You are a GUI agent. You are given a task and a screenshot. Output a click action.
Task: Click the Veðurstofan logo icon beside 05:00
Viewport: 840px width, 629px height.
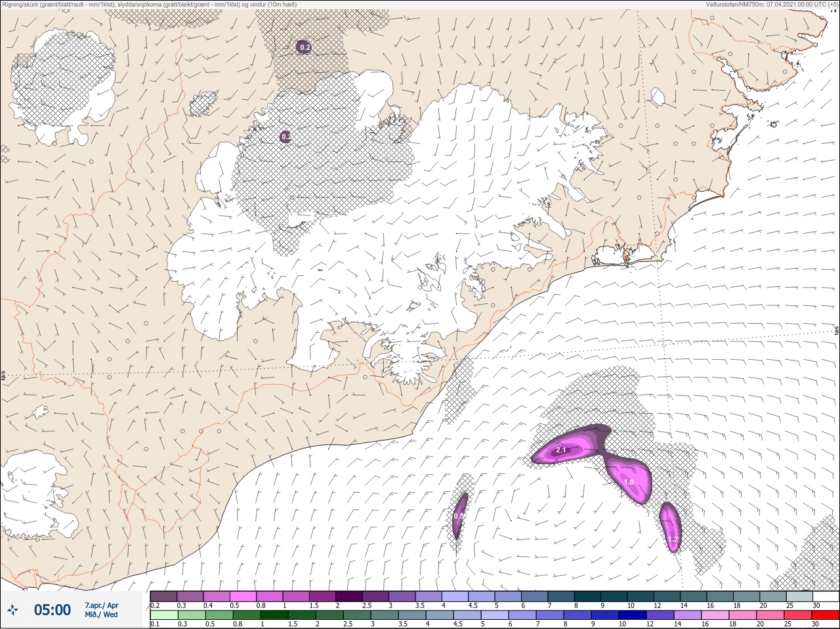(12, 610)
